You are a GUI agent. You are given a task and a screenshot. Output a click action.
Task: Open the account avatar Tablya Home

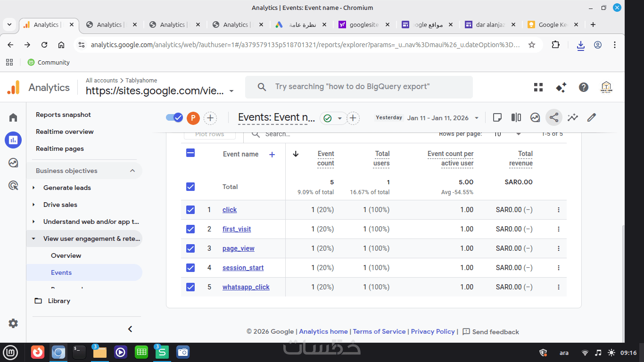606,87
